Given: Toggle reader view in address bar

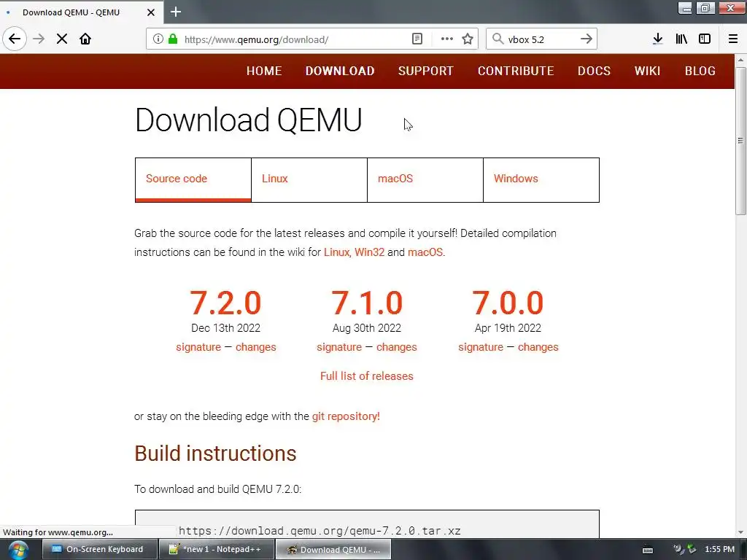Looking at the screenshot, I should (417, 39).
